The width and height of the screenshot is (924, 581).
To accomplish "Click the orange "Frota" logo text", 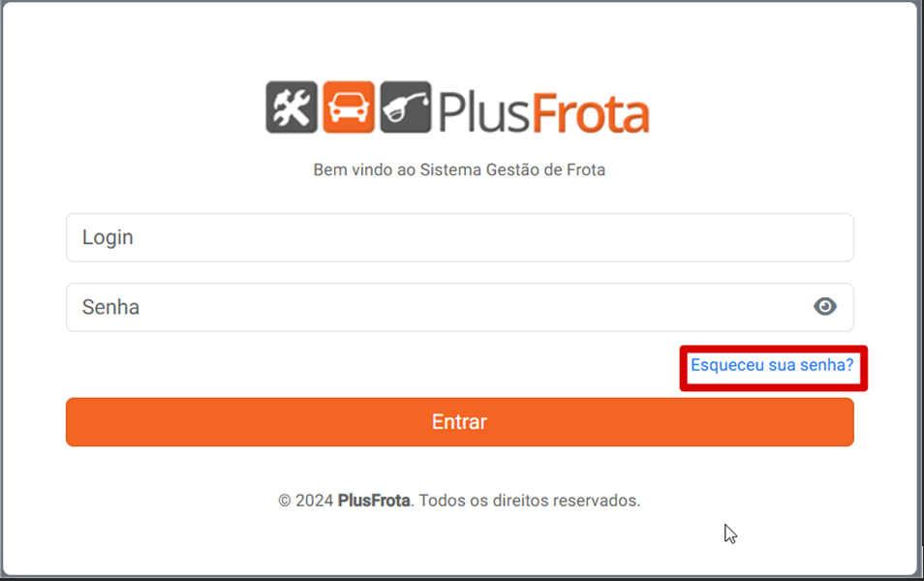I will coord(591,112).
